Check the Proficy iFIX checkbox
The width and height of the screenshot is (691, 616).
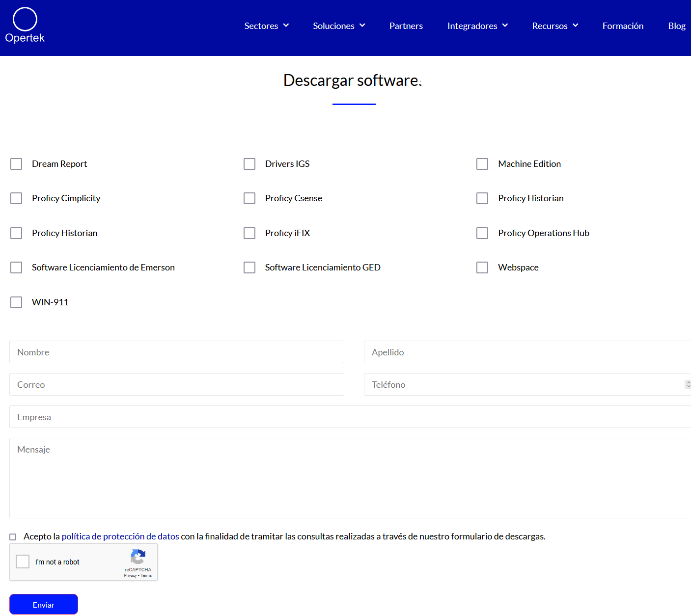click(x=249, y=233)
